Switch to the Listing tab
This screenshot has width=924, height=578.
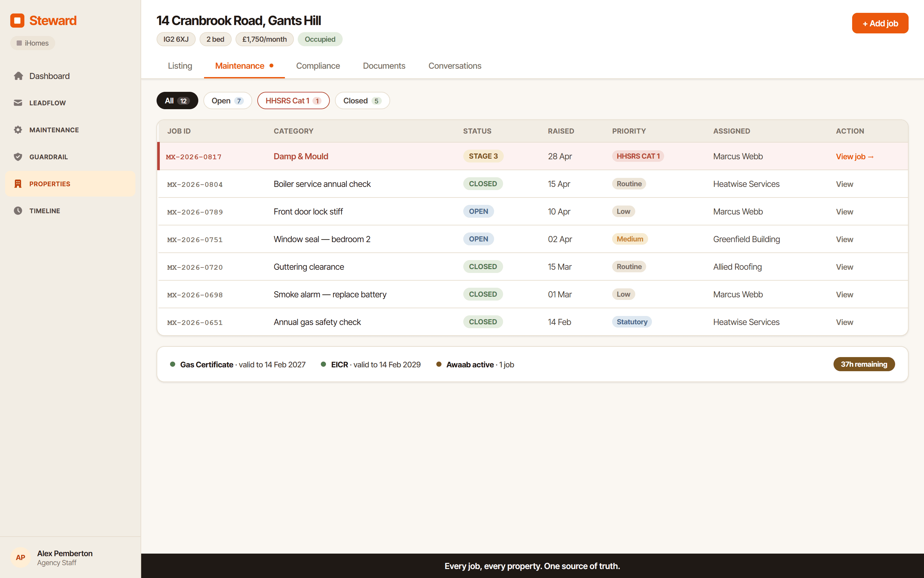click(x=180, y=66)
